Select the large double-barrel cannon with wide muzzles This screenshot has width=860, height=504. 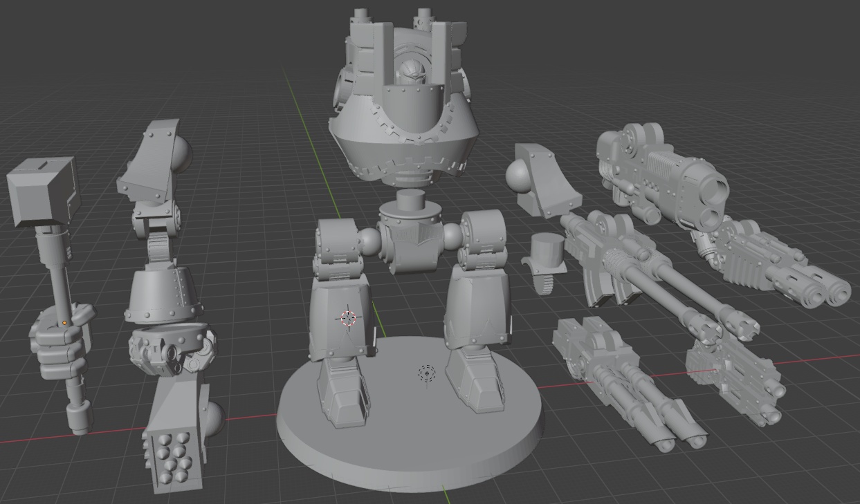(662, 177)
